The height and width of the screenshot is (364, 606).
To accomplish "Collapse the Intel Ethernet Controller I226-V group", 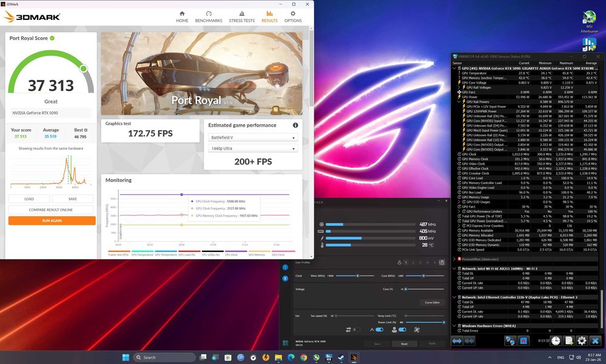I will click(x=454, y=297).
